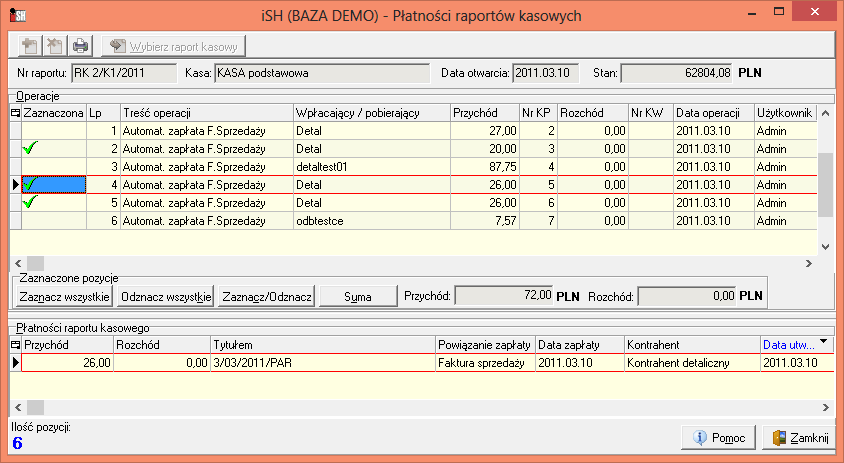844x463 pixels.
Task: Click Odznacz wszystkie button
Action: (166, 297)
